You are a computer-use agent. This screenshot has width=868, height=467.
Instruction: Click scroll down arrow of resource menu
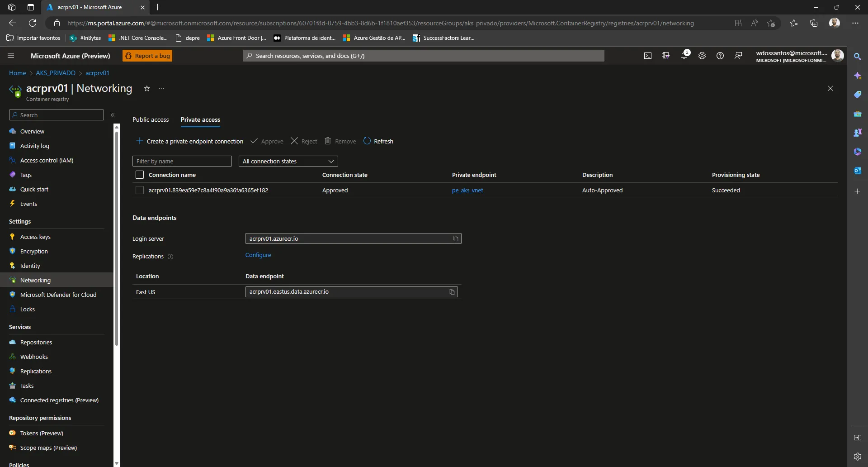coord(117,463)
